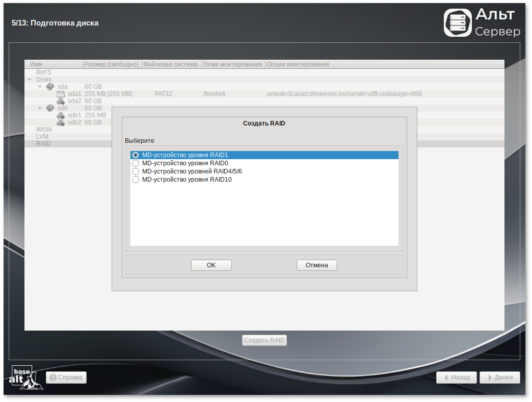
Task: Click the sdb1 partition icon
Action: pyautogui.click(x=61, y=115)
